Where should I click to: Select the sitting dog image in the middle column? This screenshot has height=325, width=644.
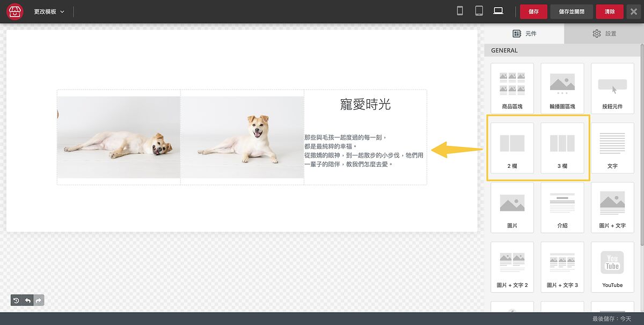point(243,137)
